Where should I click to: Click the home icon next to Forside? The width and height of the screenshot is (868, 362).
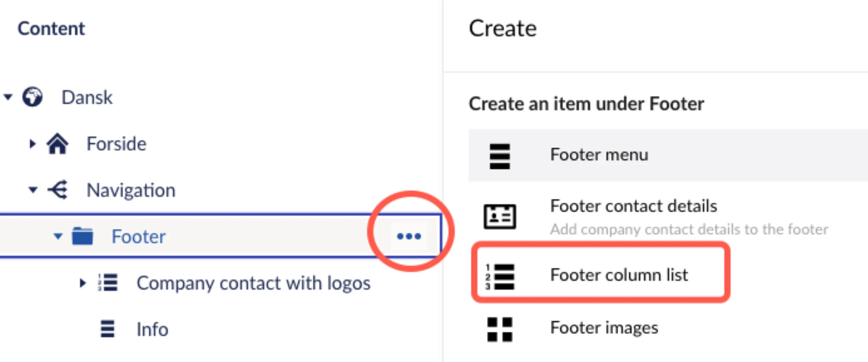click(57, 143)
